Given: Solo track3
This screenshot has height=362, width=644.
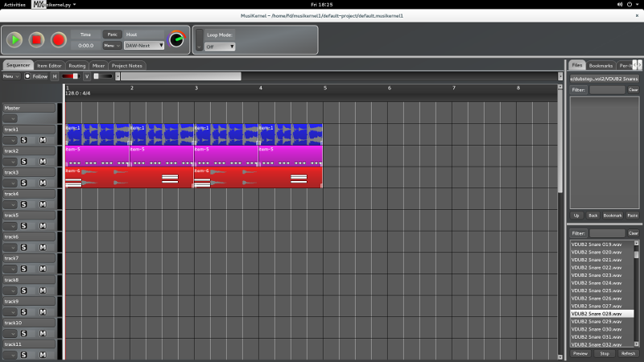Looking at the screenshot, I should (x=24, y=183).
